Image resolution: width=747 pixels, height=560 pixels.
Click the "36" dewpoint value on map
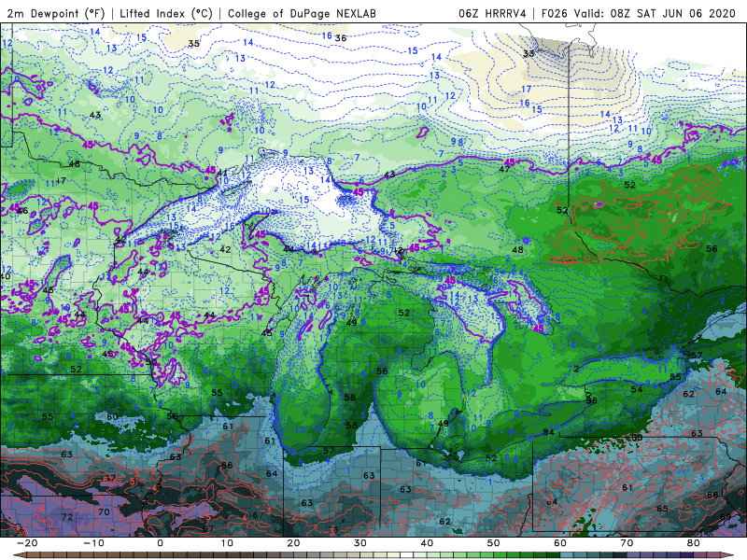[341, 38]
